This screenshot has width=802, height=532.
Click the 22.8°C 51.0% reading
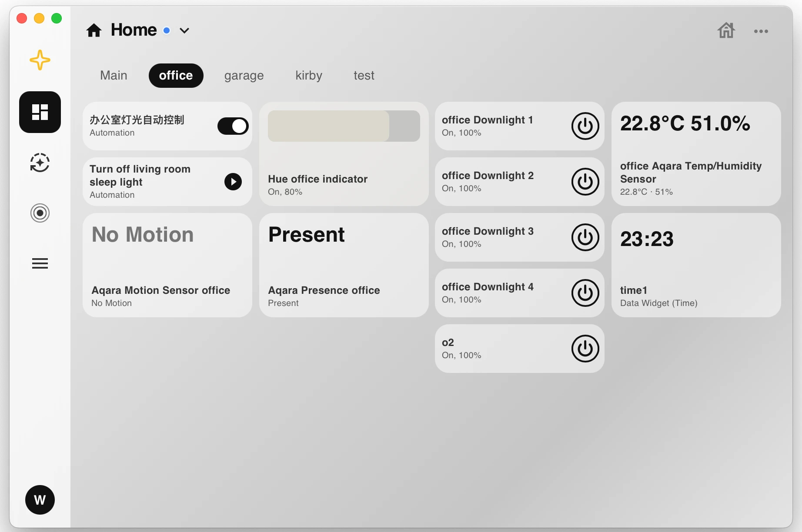click(x=685, y=123)
